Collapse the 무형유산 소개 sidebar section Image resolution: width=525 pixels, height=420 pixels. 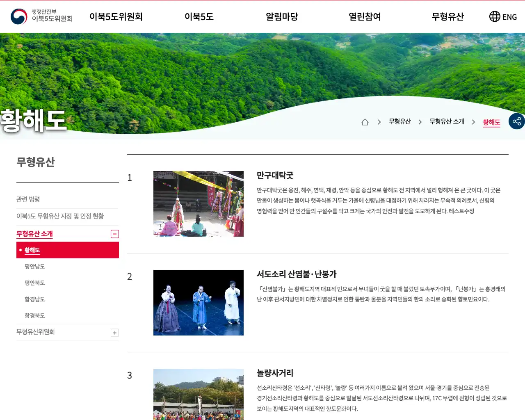click(x=115, y=234)
